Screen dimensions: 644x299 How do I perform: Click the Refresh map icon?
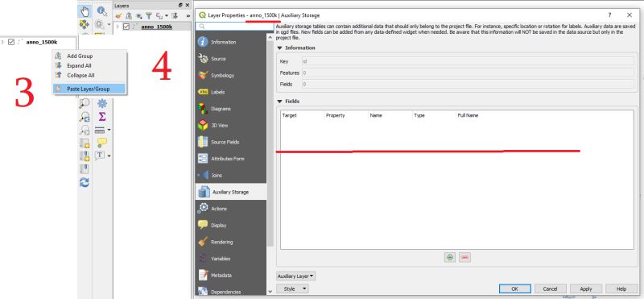pos(85,182)
